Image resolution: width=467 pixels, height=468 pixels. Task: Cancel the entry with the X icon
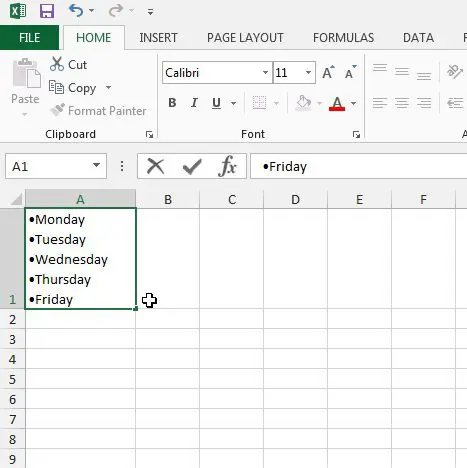coord(156,166)
